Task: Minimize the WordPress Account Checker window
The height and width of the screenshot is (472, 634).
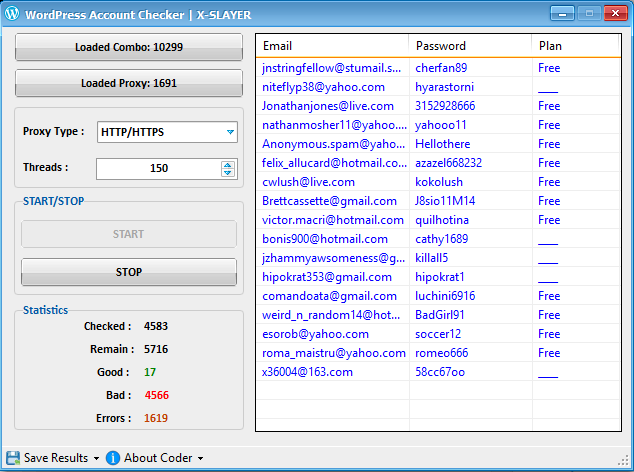Action: tap(562, 14)
